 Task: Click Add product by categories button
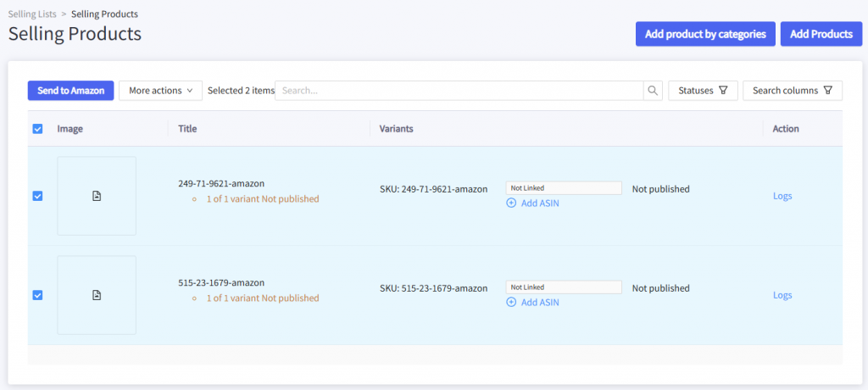pos(705,34)
